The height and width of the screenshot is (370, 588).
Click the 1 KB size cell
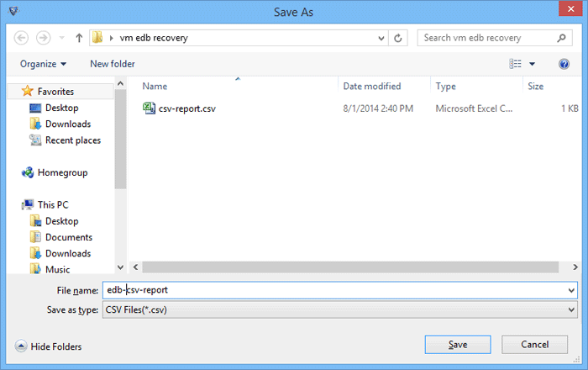click(570, 108)
